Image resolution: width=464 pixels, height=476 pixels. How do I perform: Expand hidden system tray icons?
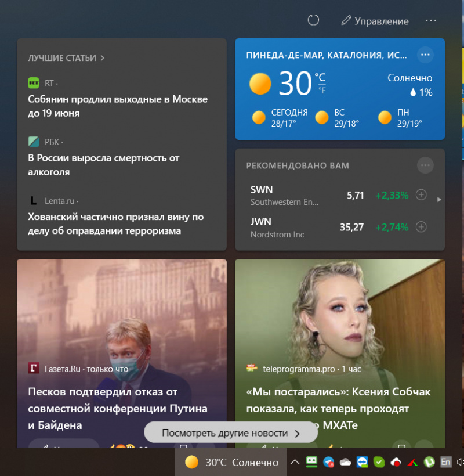(x=295, y=462)
